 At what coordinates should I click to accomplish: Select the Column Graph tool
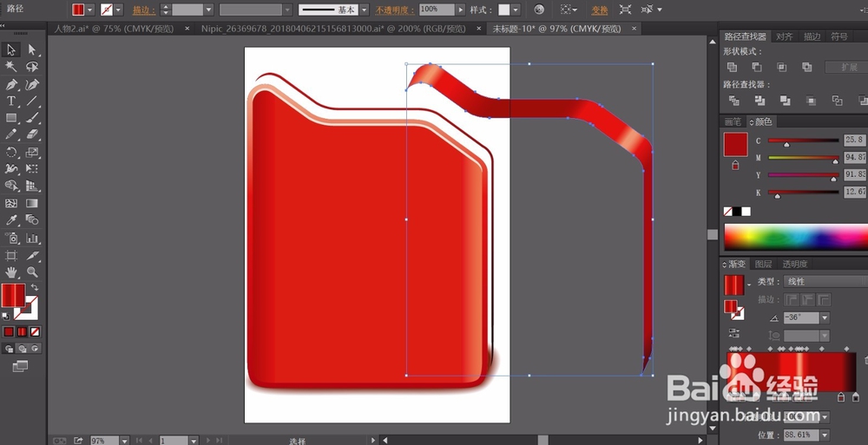point(32,238)
